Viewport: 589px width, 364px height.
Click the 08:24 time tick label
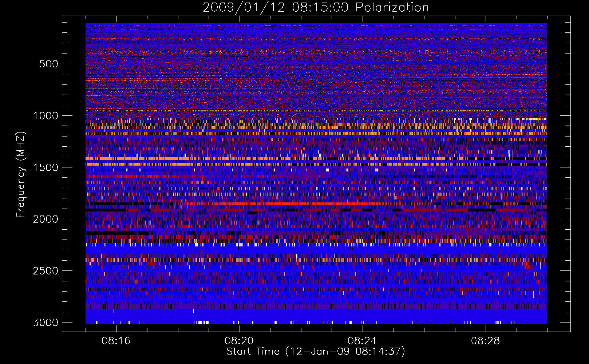pos(362,341)
